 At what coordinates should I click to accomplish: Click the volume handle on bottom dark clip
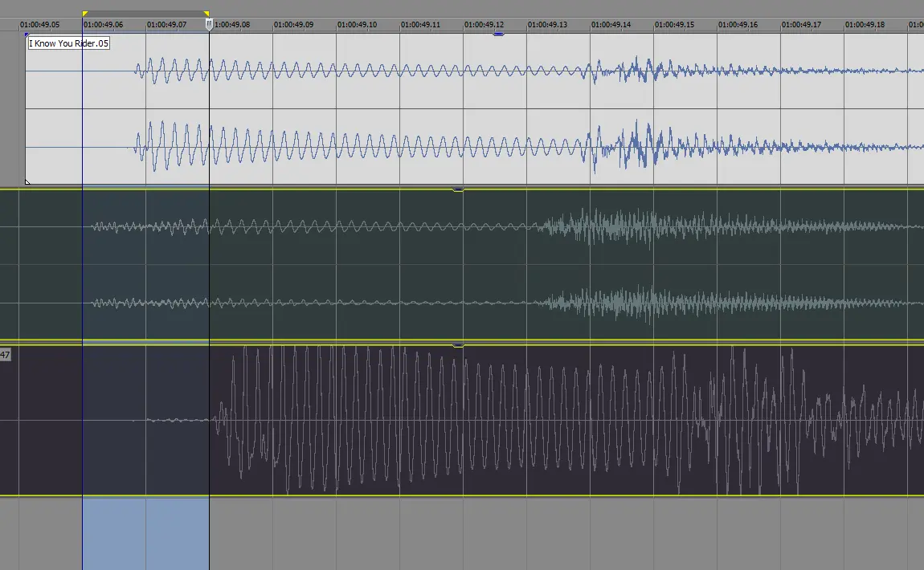(x=458, y=345)
